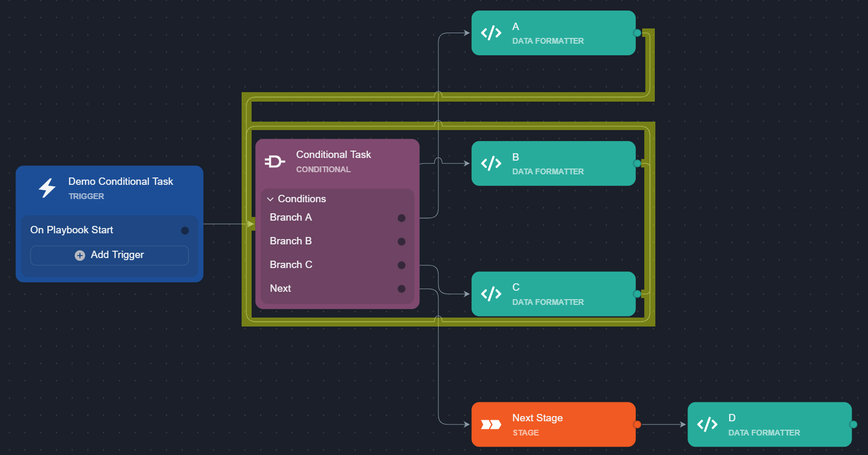The height and width of the screenshot is (455, 868).
Task: Click the code icon on node B
Action: (x=491, y=163)
